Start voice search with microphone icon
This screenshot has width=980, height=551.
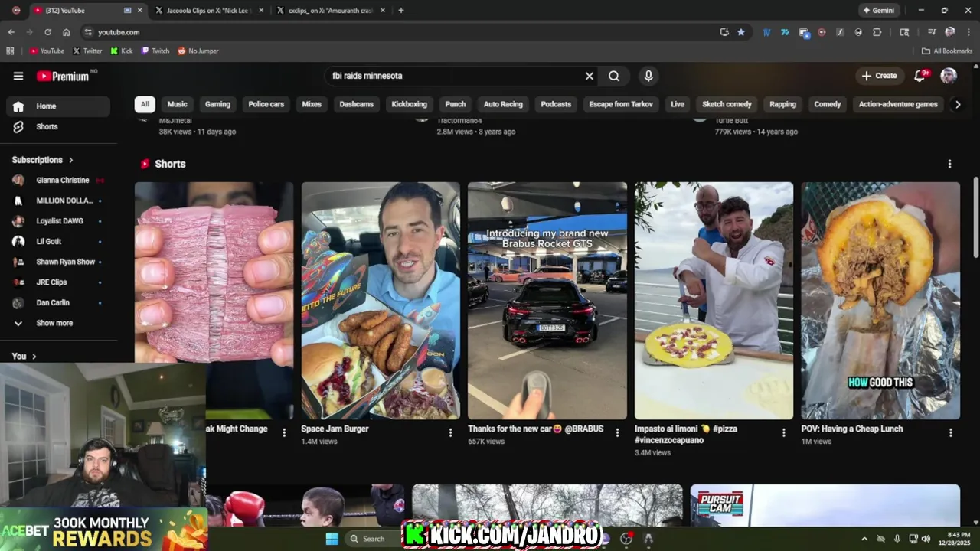pyautogui.click(x=648, y=76)
